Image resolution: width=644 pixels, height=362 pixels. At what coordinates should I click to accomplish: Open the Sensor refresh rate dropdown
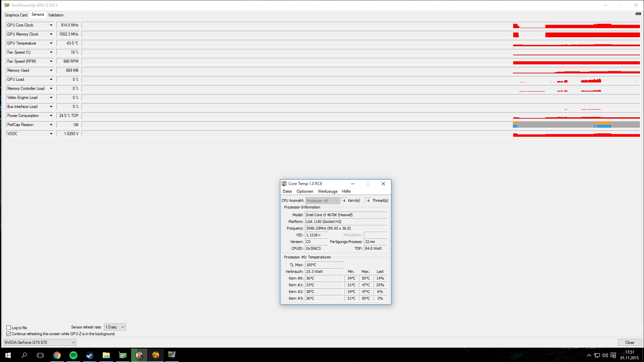115,327
